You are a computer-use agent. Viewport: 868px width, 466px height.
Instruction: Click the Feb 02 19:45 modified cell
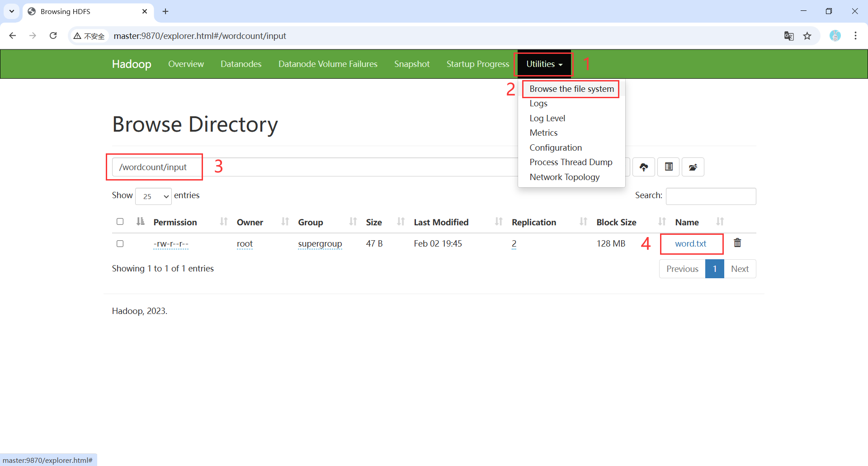[x=438, y=244]
